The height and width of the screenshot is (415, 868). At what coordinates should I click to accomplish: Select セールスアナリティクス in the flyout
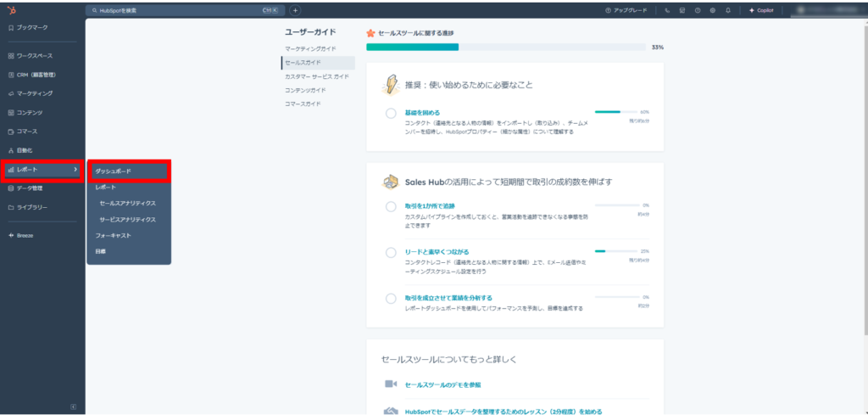point(129,204)
